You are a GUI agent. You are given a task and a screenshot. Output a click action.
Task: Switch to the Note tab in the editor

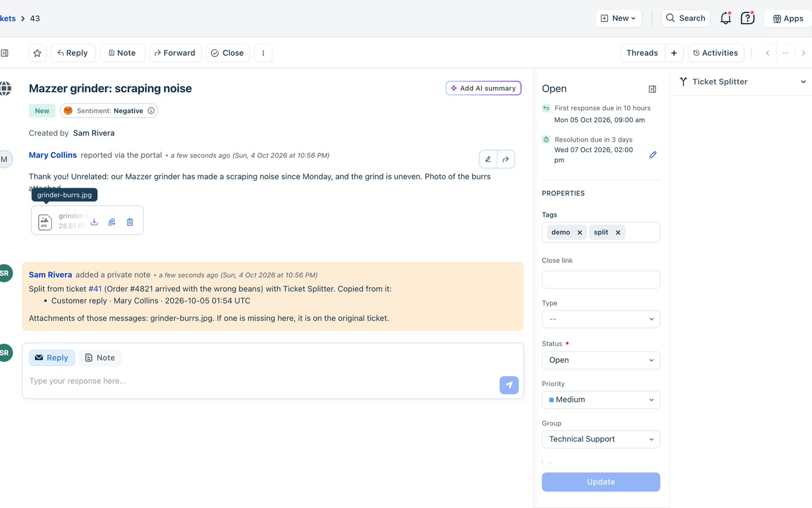click(100, 358)
